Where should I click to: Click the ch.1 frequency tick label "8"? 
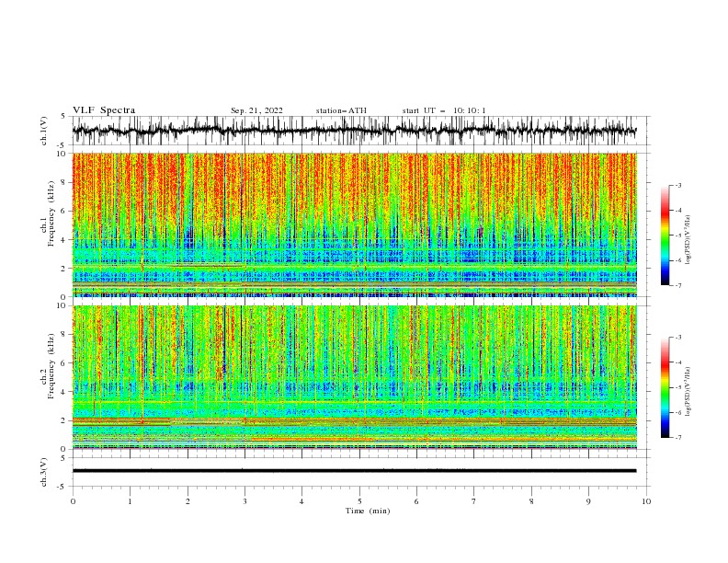(x=64, y=182)
